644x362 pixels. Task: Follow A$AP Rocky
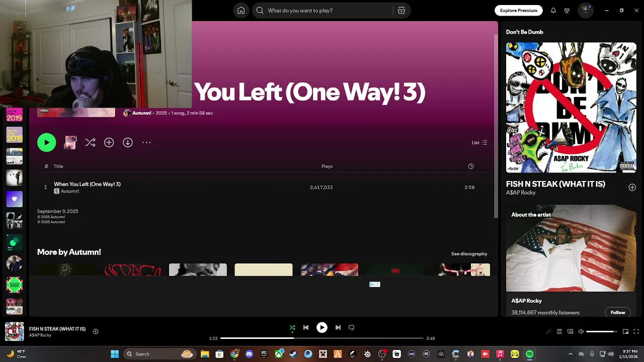[618, 312]
